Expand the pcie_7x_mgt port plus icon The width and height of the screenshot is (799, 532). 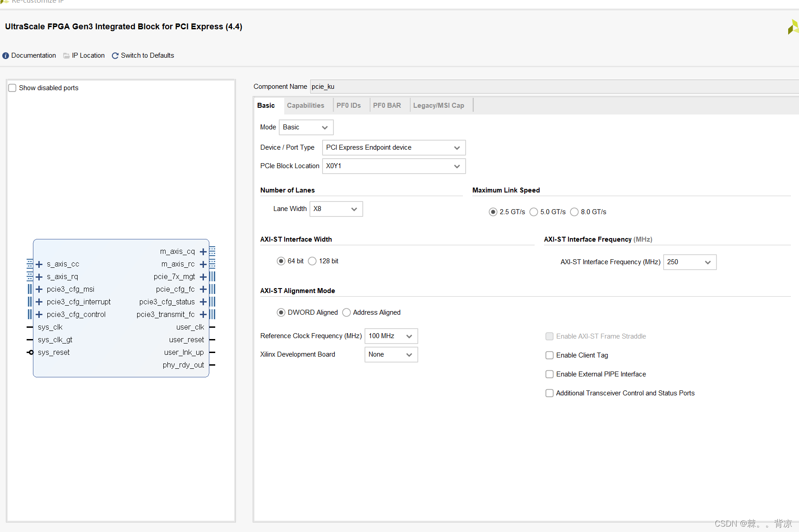click(x=203, y=277)
